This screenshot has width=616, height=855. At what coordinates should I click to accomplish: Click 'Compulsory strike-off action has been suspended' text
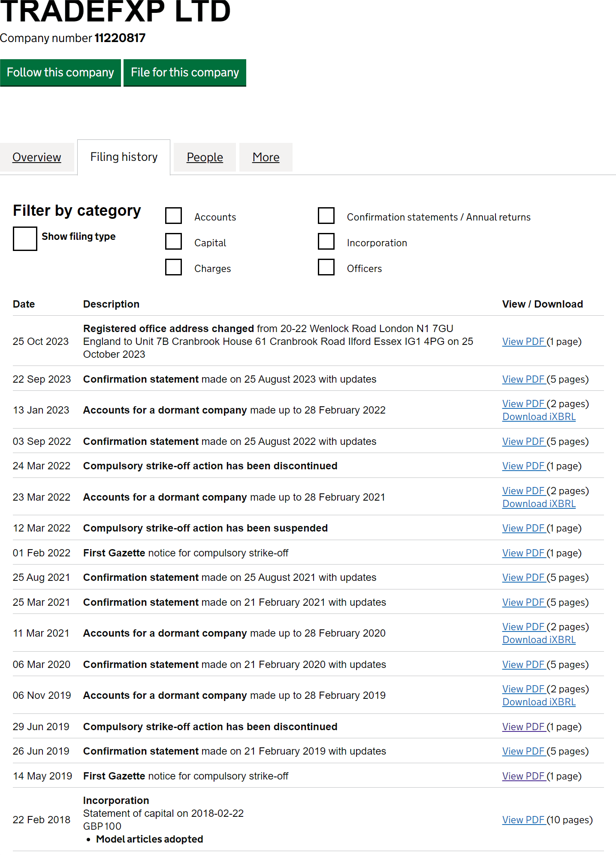coord(205,528)
